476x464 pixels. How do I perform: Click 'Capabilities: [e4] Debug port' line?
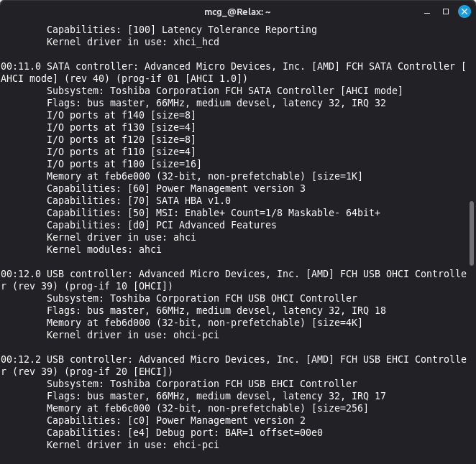[185, 433]
